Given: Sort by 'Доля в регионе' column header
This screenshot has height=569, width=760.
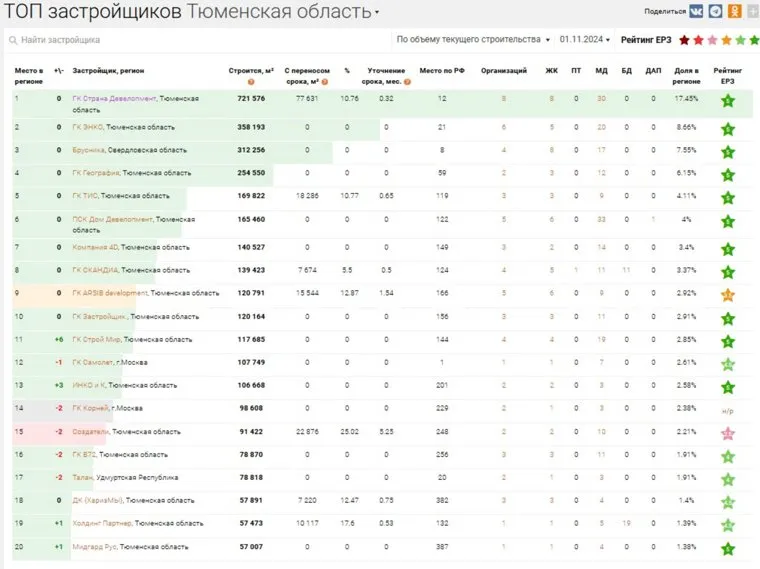Looking at the screenshot, I should coord(686,76).
